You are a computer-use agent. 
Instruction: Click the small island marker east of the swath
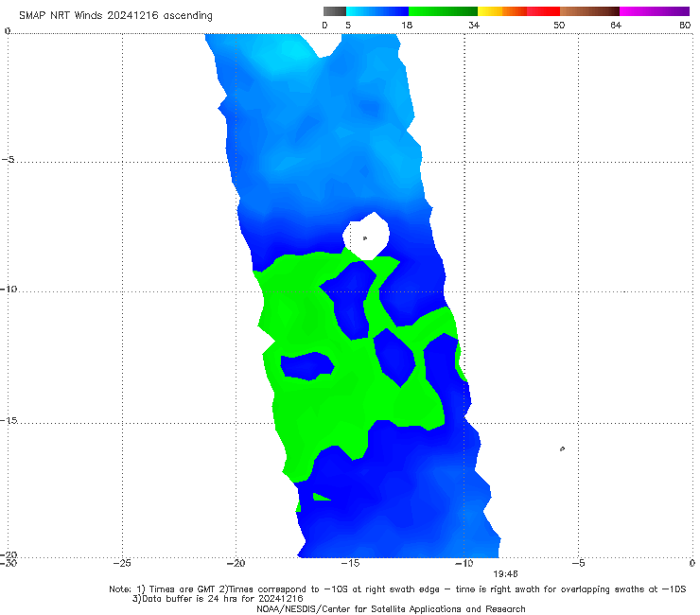coord(562,448)
